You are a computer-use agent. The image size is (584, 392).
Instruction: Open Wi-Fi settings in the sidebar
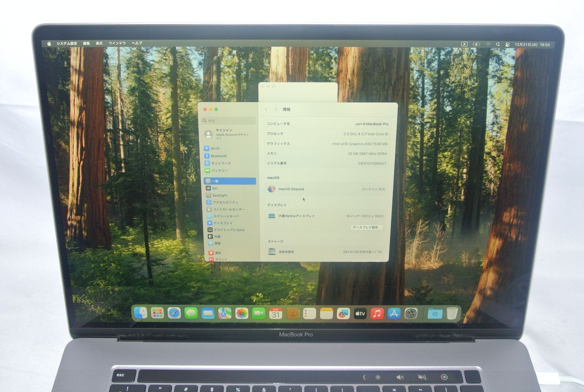pos(215,149)
